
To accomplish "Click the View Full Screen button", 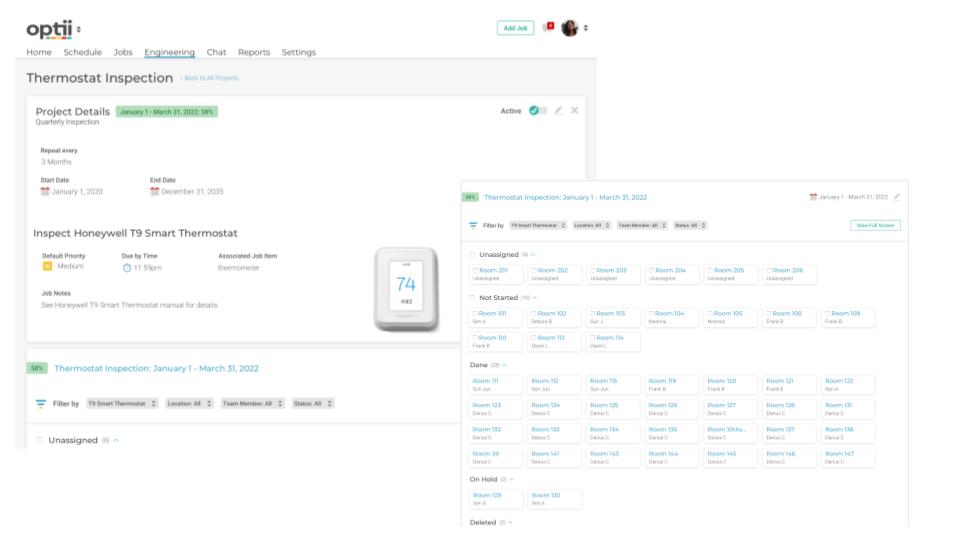I will coord(875,225).
